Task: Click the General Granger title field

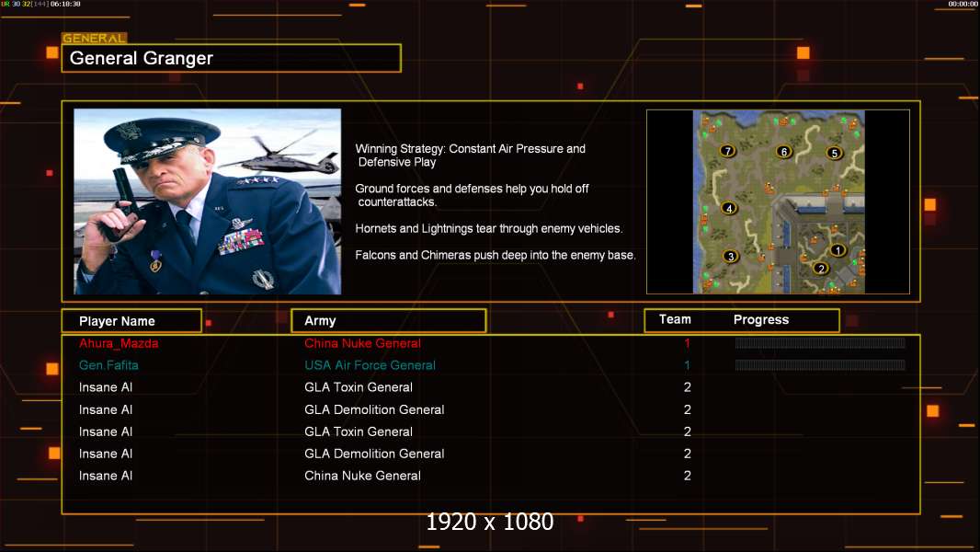Action: 231,58
